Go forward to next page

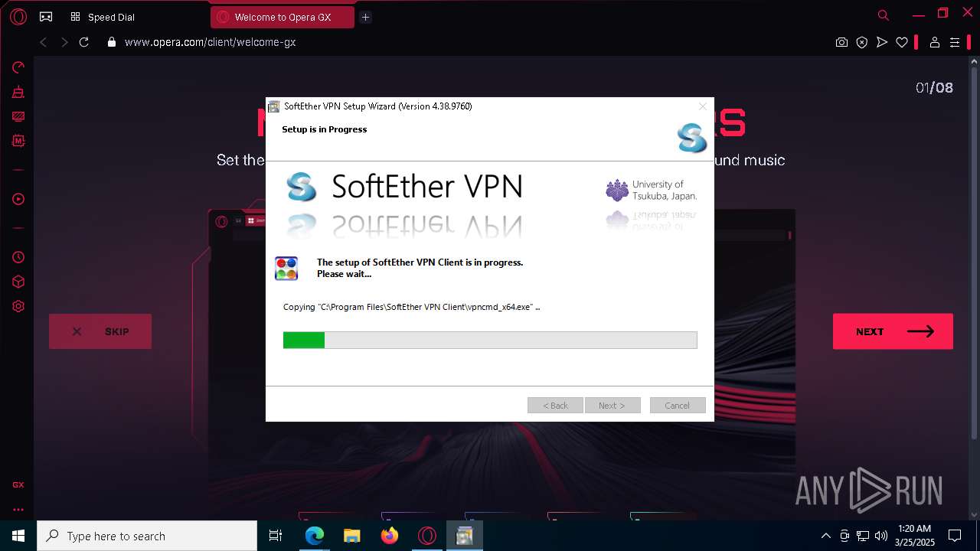[64, 42]
